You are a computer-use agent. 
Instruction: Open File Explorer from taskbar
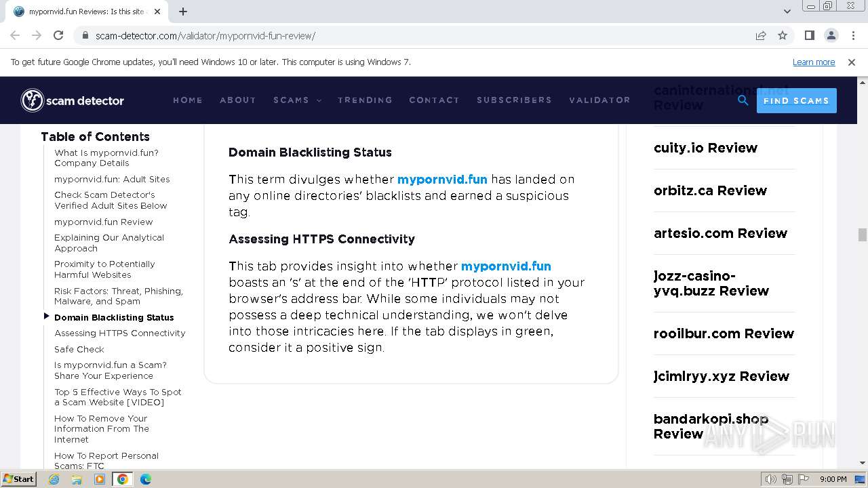[77, 479]
